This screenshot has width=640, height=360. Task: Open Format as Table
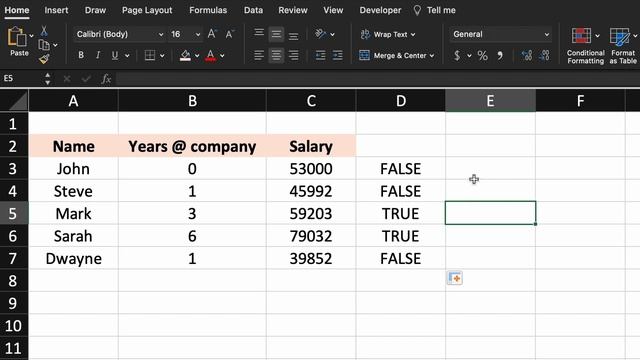[623, 46]
